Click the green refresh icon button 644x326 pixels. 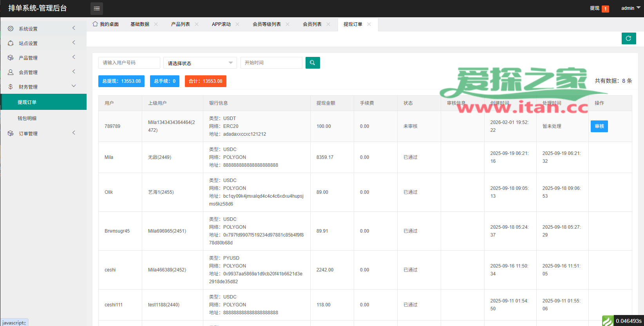coord(628,38)
